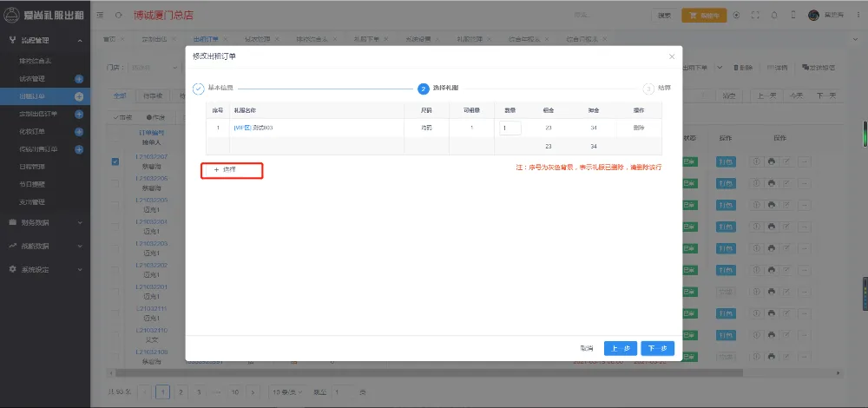Click the 下一步 button in dialog
The height and width of the screenshot is (408, 868).
tap(657, 348)
